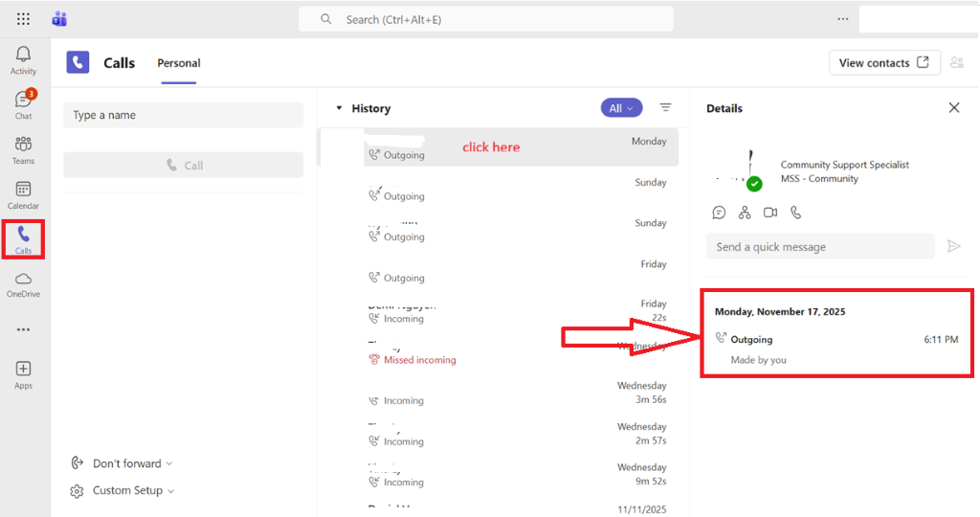Click the Outgoing 6:11 PM detail entry
The width and height of the screenshot is (980, 517).
[x=836, y=348]
